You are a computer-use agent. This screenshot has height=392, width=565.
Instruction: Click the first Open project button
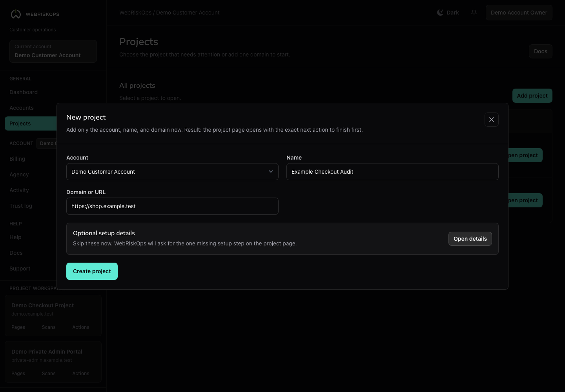(x=525, y=155)
